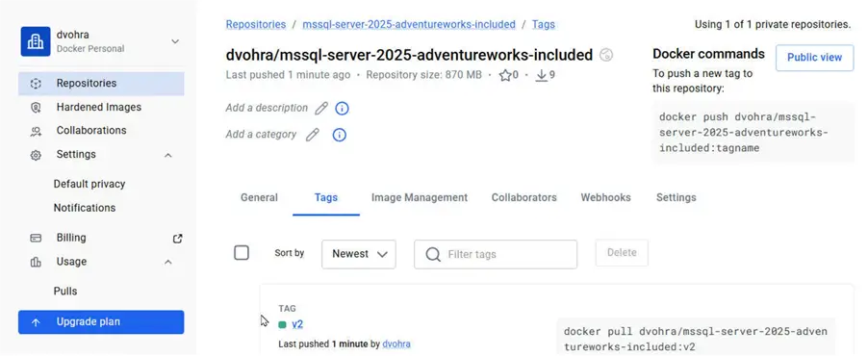
Task: Open Repositories in the sidebar
Action: click(101, 83)
